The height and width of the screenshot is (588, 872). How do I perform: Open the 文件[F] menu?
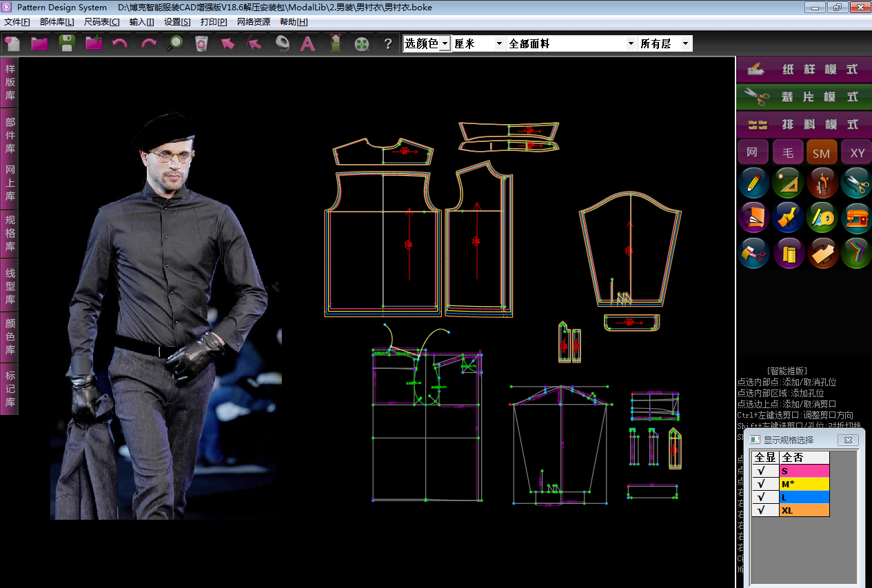(x=17, y=22)
